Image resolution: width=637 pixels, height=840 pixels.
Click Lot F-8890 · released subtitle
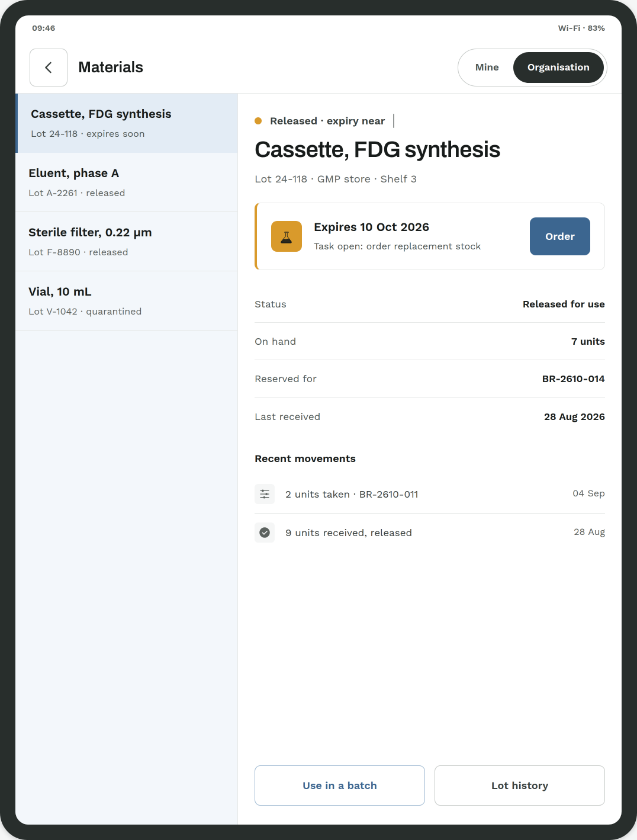(78, 252)
